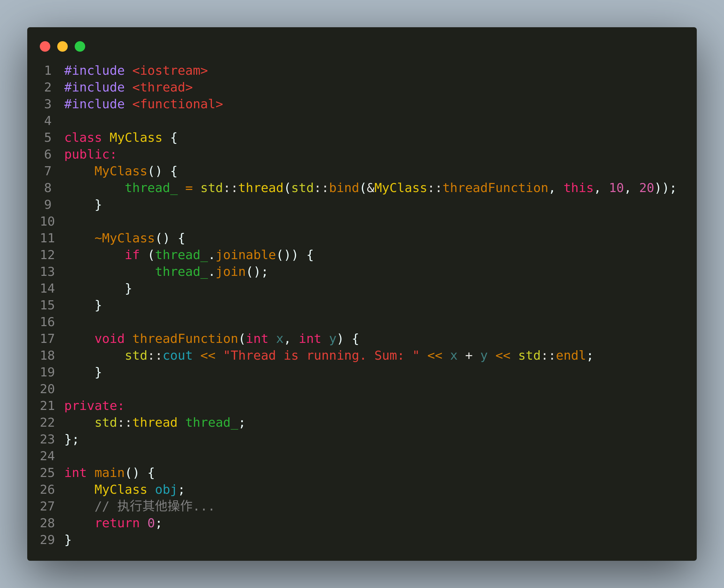Click 'threadFunction' definition on line 17

pyautogui.click(x=185, y=339)
